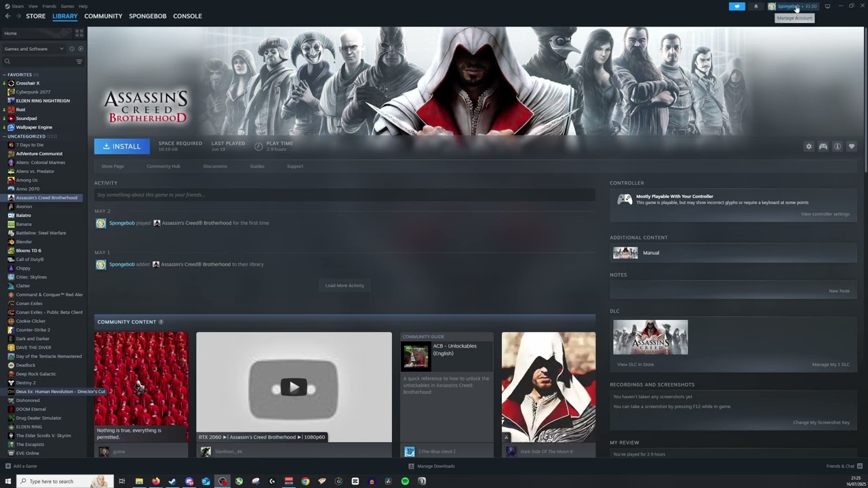Click View controller settings
The height and width of the screenshot is (488, 868).
(825, 214)
